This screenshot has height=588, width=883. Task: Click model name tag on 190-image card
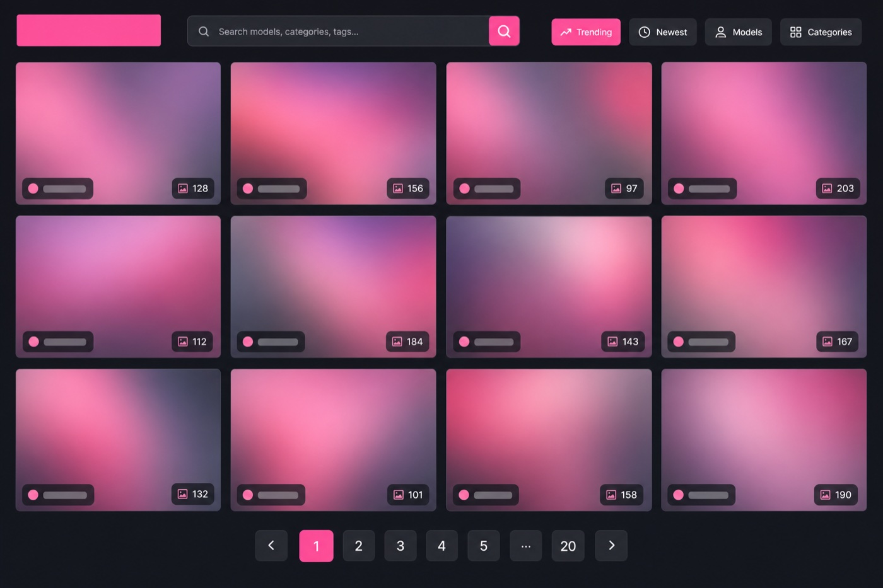click(701, 495)
